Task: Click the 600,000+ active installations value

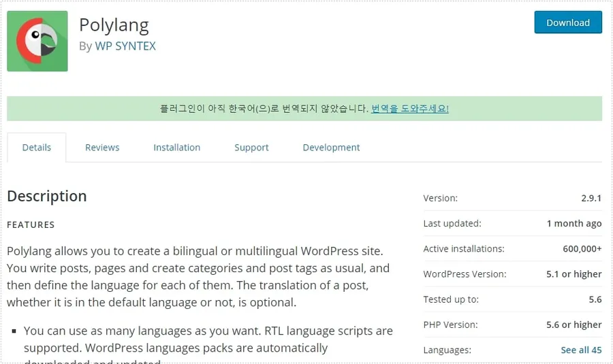Action: click(x=582, y=249)
